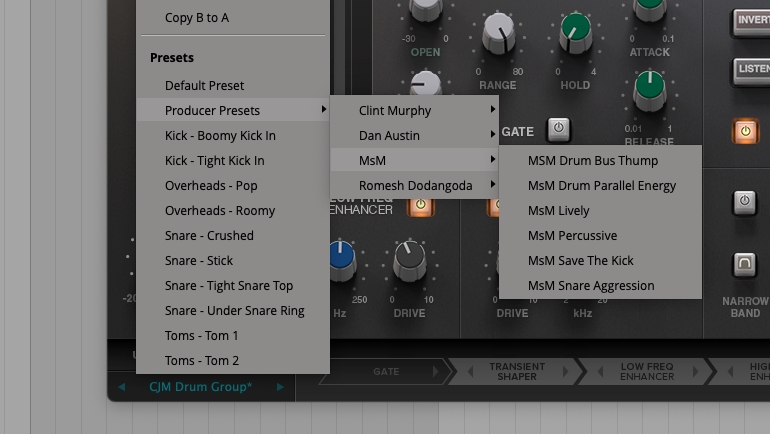The width and height of the screenshot is (770, 434).
Task: Go to previous preset with left arrow
Action: click(x=122, y=387)
